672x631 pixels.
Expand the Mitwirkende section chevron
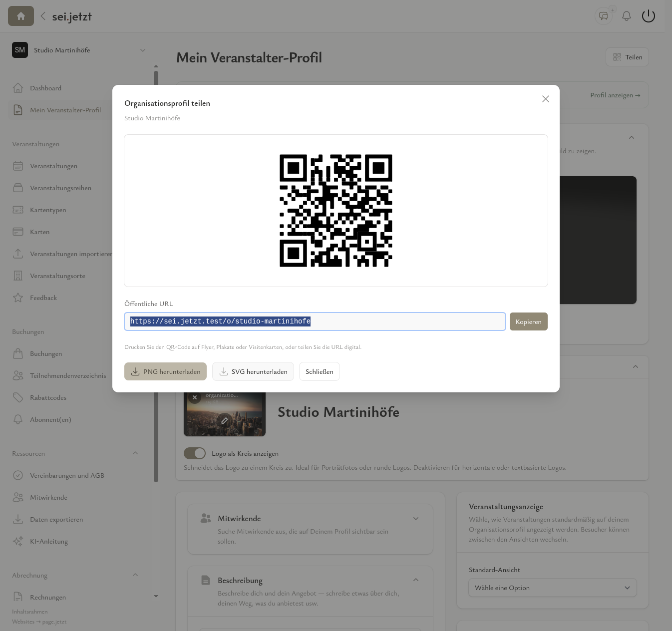click(416, 519)
